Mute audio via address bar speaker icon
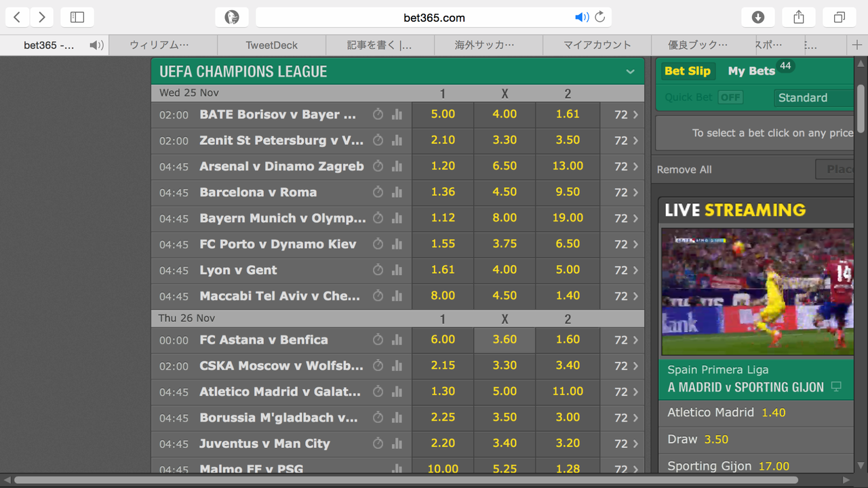 pyautogui.click(x=582, y=17)
